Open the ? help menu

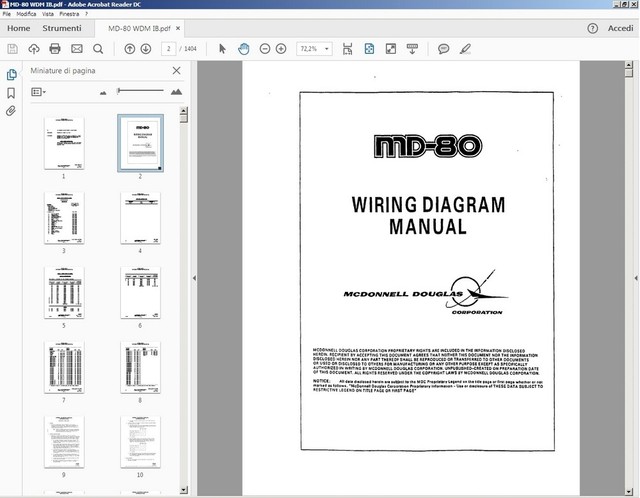pos(87,14)
